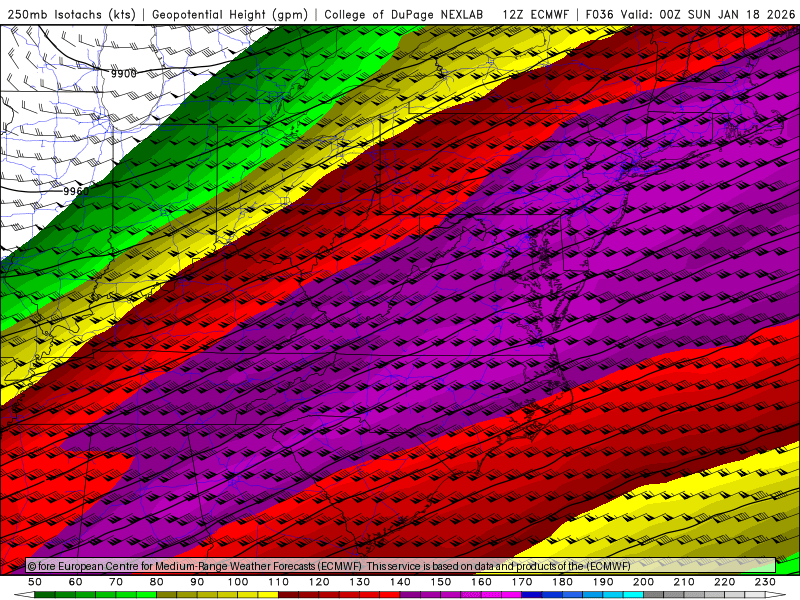Click the 60 label on the color scale
The image size is (800, 600).
[x=76, y=582]
